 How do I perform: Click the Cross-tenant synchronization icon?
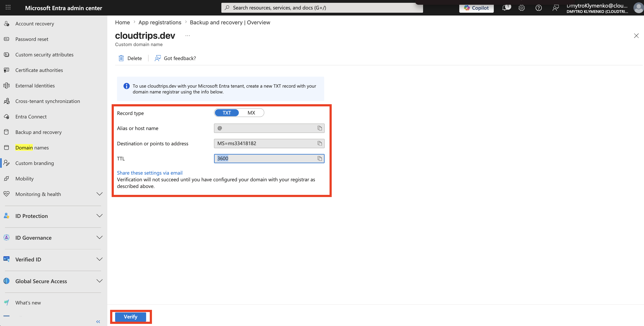click(7, 101)
